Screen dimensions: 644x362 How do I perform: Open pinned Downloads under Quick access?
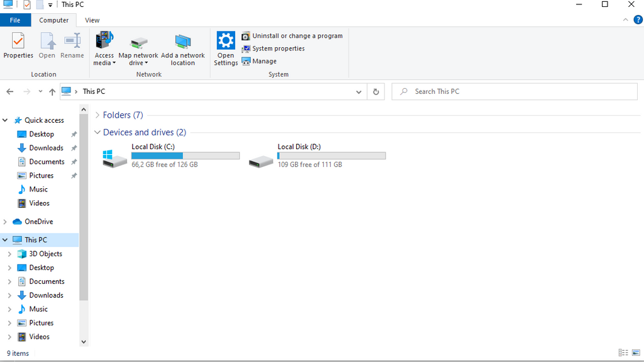46,148
